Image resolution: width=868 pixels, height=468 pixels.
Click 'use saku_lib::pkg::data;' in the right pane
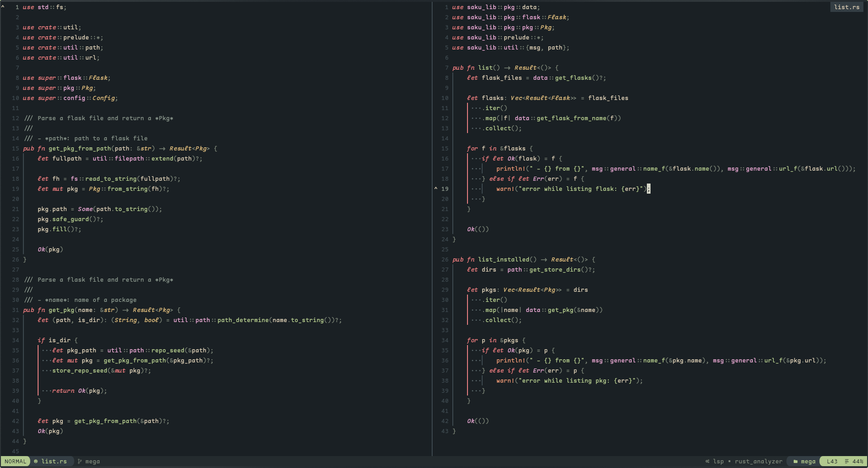pyautogui.click(x=496, y=7)
